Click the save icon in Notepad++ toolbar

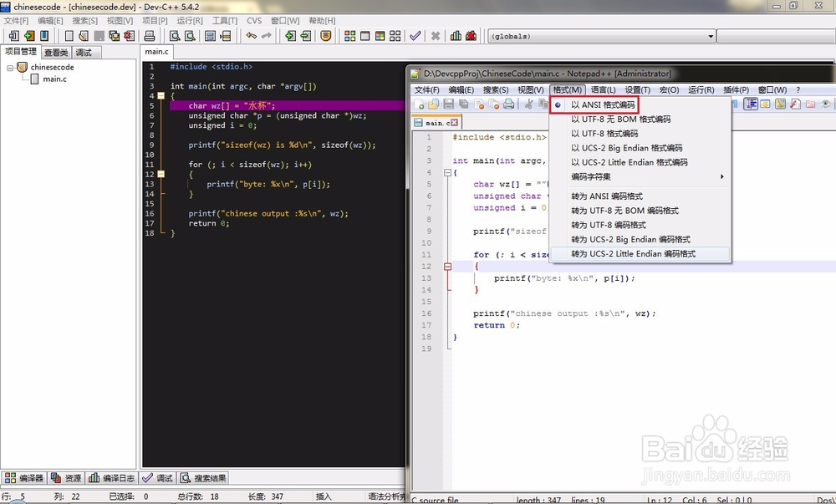448,104
